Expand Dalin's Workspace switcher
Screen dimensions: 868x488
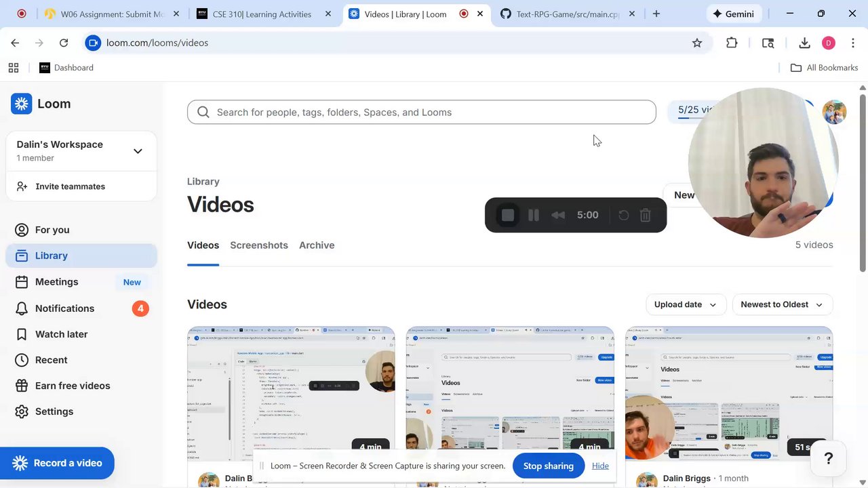pyautogui.click(x=138, y=151)
